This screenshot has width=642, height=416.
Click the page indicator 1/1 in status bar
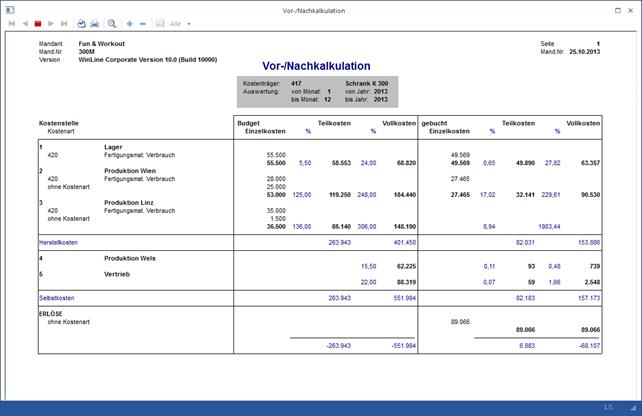[x=609, y=408]
